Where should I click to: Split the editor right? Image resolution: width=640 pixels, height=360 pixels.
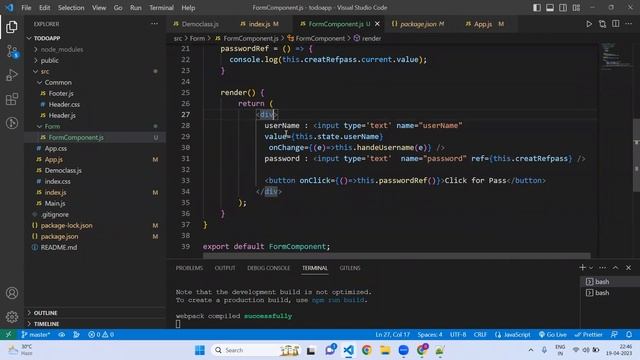[x=616, y=24]
